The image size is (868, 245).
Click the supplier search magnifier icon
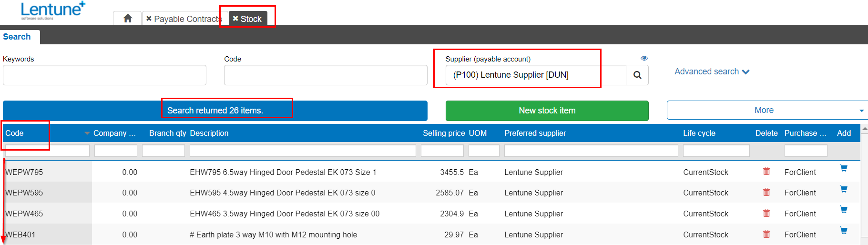pyautogui.click(x=637, y=75)
